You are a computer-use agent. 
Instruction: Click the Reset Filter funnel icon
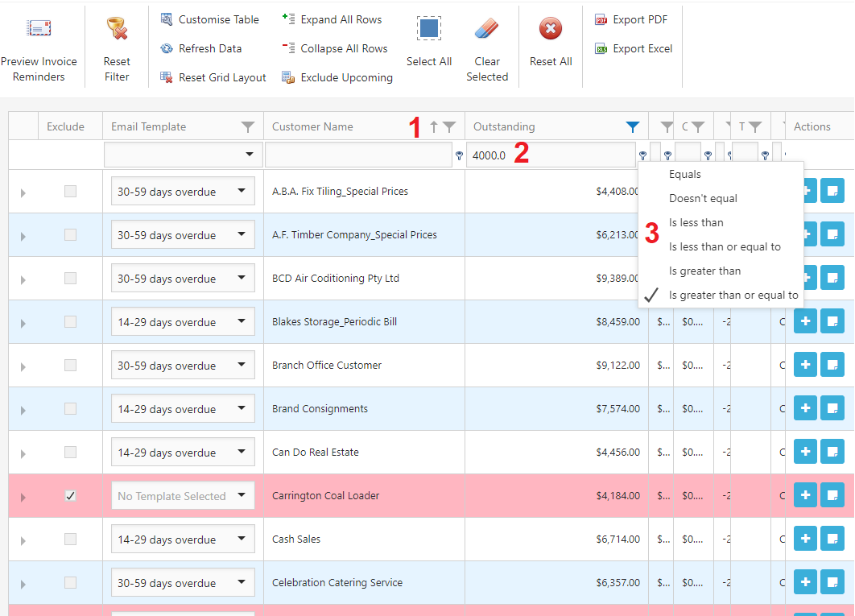point(117,28)
